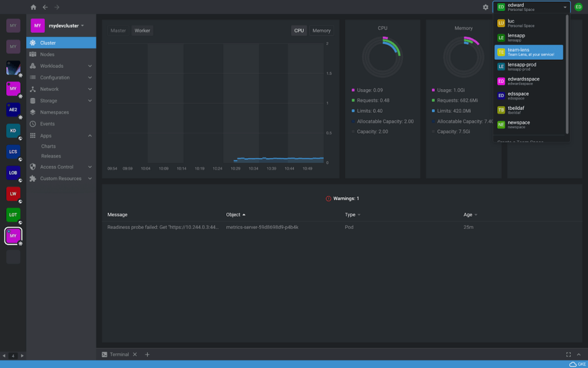Switch to the edwardsspace space
Viewport: 588px width, 368px height.
[x=529, y=81]
